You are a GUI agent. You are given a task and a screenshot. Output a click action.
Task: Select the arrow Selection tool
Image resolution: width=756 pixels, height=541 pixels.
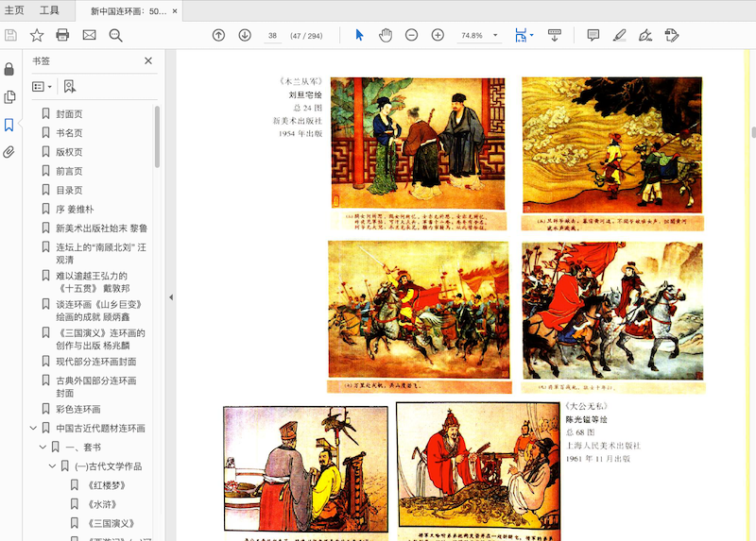coord(359,35)
